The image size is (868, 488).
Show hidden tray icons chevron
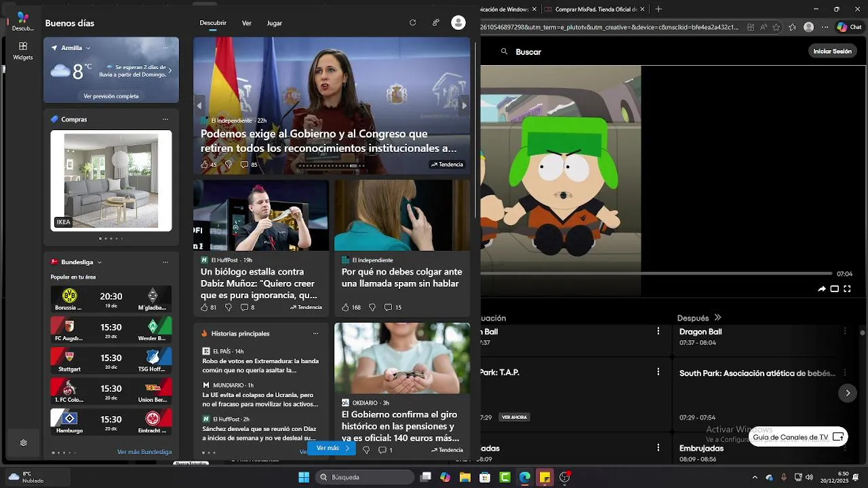coord(755,477)
